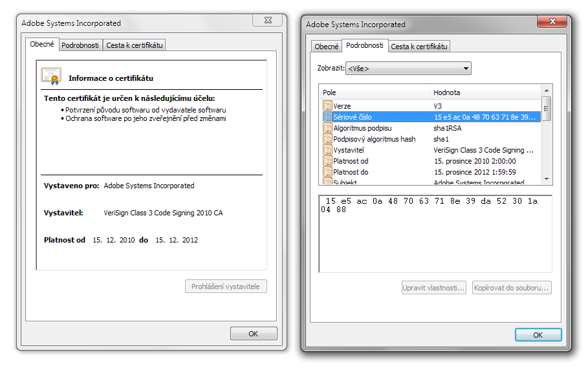
Task: Confirm with OK in the right window
Action: point(538,334)
